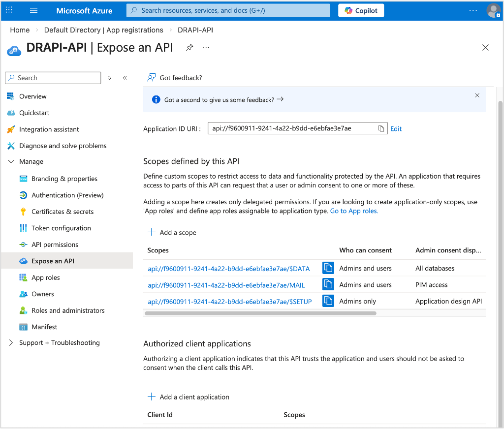Viewport: 504px width, 429px height.
Task: Go to Default Directory App registrations breadcrumb
Action: pyautogui.click(x=103, y=30)
